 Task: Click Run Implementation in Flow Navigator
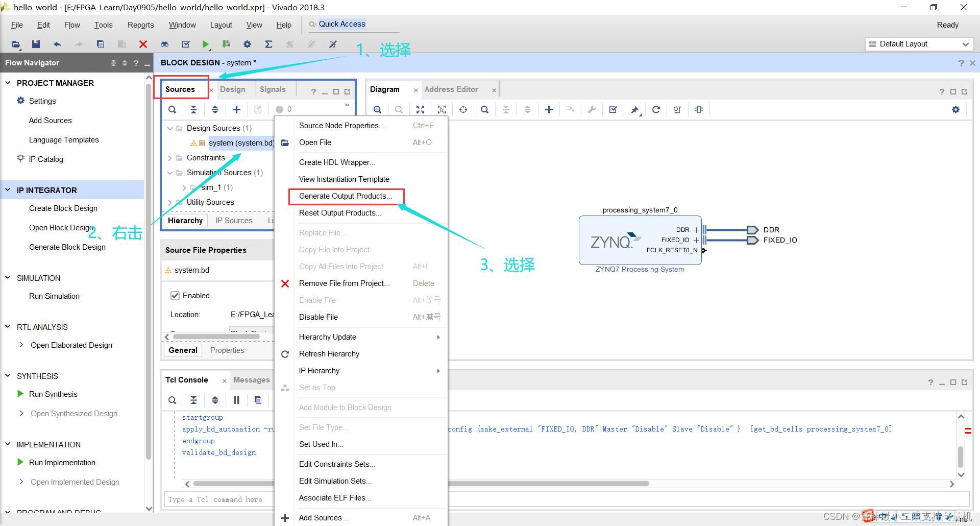[62, 463]
